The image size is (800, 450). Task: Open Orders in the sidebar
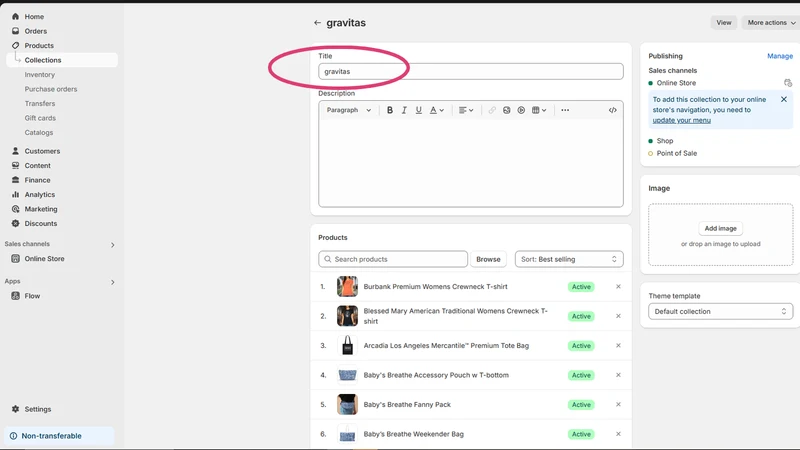[x=35, y=31]
